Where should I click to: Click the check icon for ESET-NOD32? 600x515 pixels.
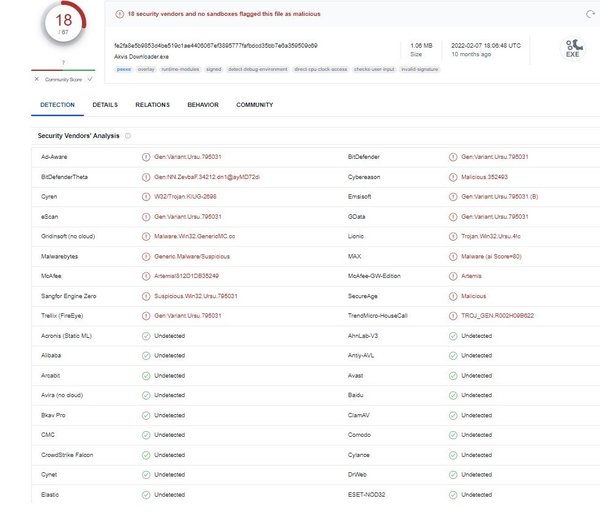[x=453, y=494]
